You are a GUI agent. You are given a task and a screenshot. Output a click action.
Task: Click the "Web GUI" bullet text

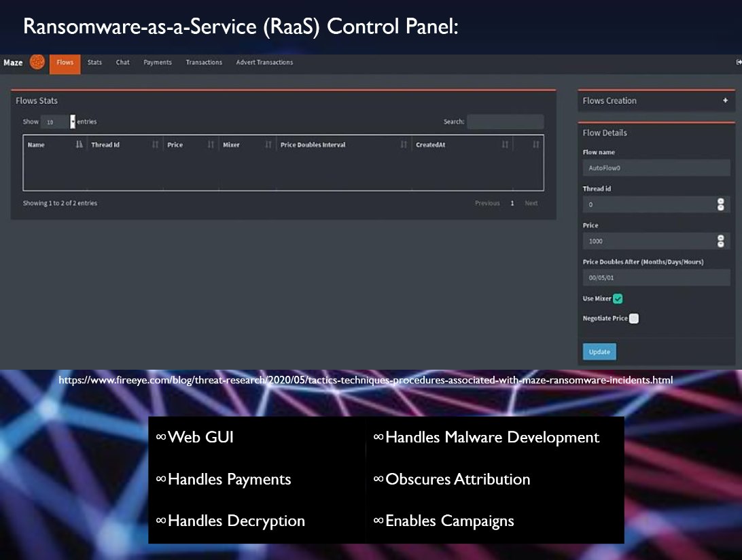click(200, 437)
